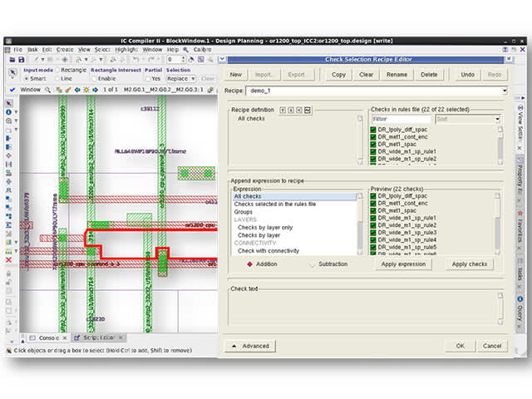Click the search magnifier in the menu bar

(185, 50)
